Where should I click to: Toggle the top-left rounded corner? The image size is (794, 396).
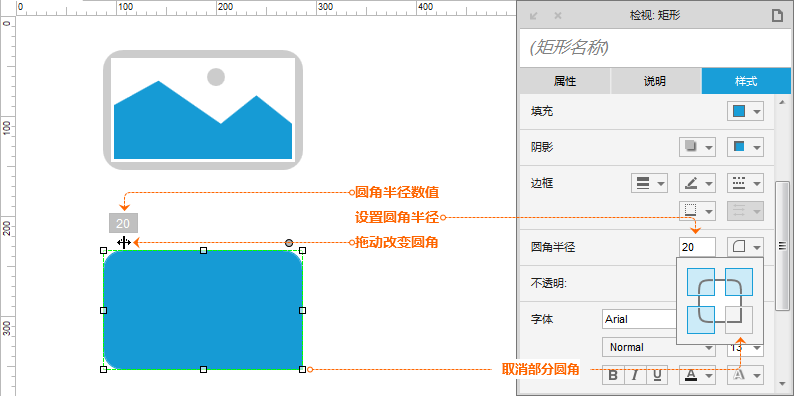click(701, 282)
